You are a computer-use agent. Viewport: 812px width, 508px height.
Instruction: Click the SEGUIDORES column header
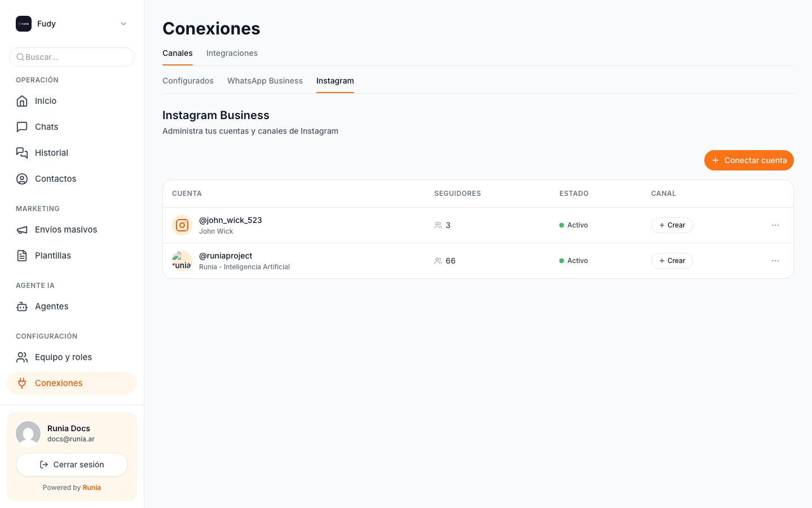457,194
